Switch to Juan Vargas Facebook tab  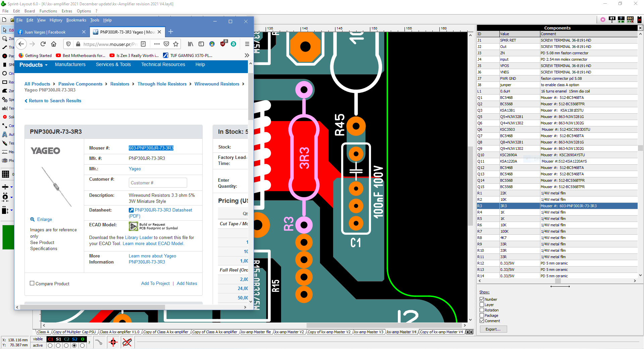pos(51,32)
